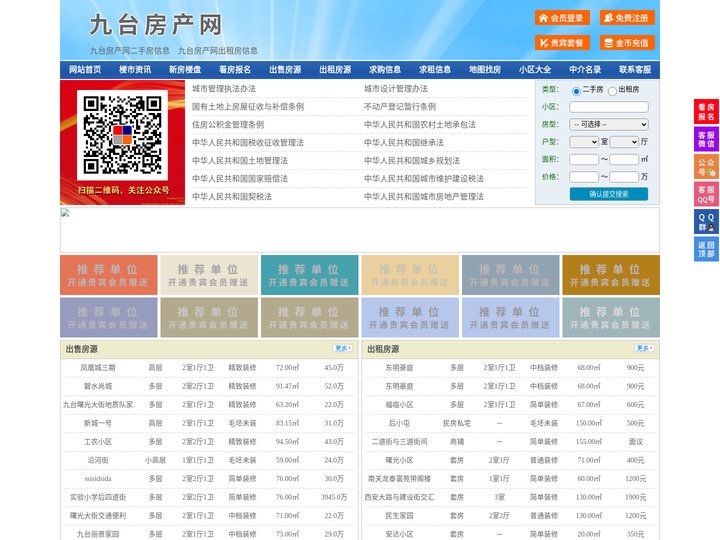Click the teal 推荐单位 banner
The width and height of the screenshot is (720, 540).
(309, 275)
